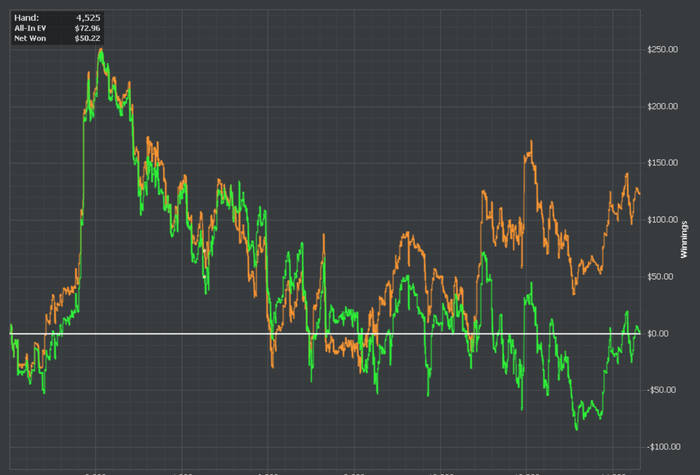
Task: Click the $0.00 axis label
Action: coord(658,333)
